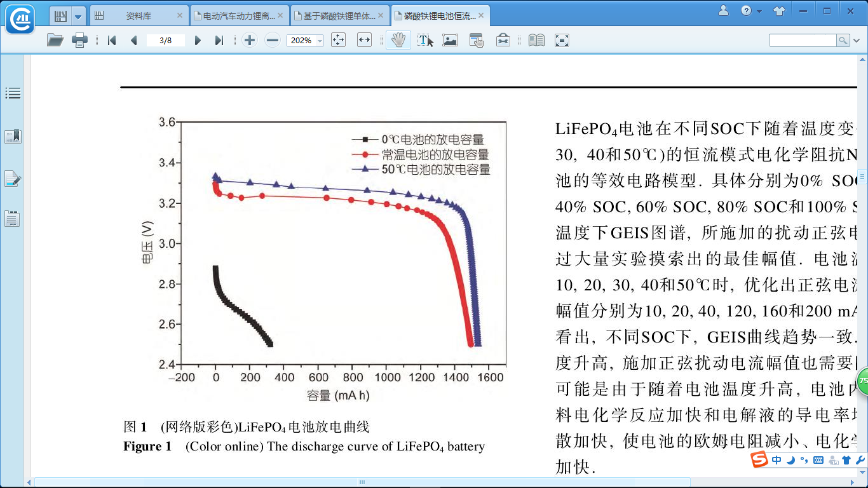The image size is (868, 488).
Task: Close the 基于磷酸铁锂单体 tab
Action: coord(381,16)
